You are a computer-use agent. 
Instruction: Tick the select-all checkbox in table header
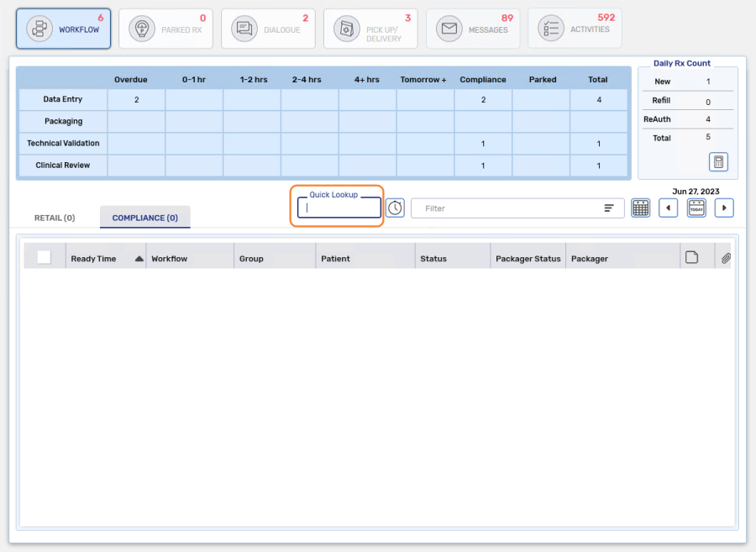[x=44, y=258]
